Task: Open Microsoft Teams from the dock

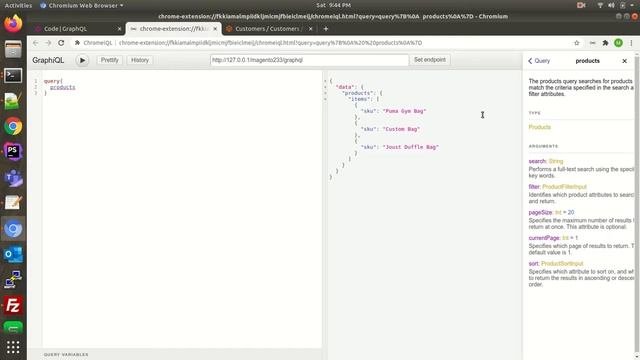Action: 13,178
